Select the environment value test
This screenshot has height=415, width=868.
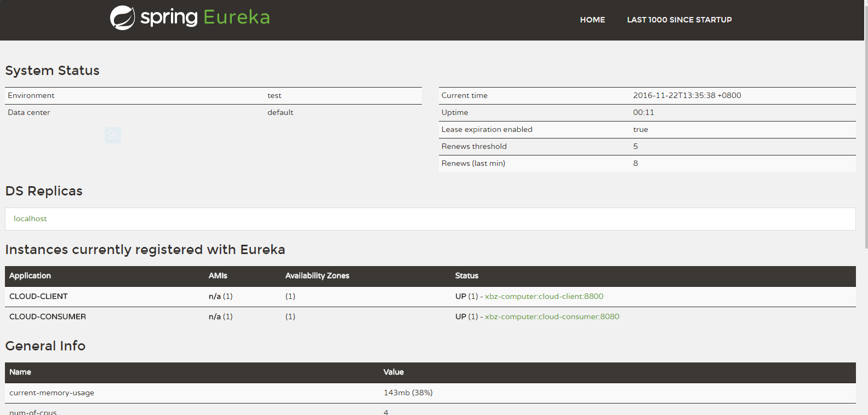pyautogui.click(x=275, y=95)
